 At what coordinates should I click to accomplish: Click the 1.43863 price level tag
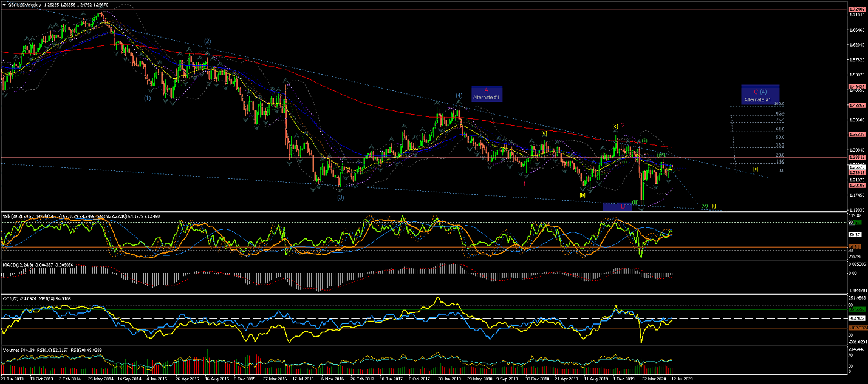pyautogui.click(x=858, y=106)
